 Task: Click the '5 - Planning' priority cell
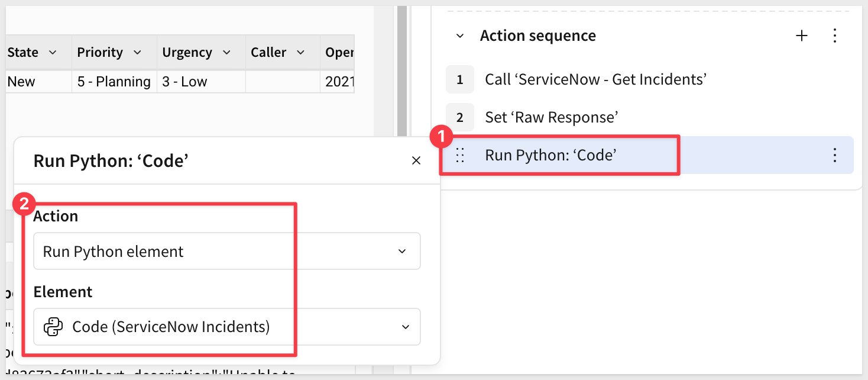pos(114,82)
